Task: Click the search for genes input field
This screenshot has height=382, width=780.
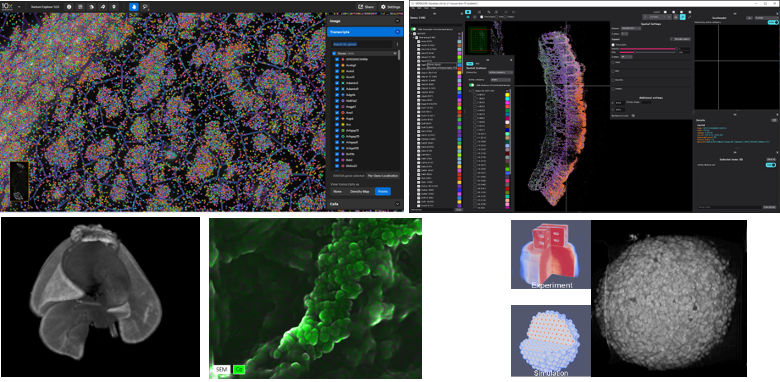Action: point(363,44)
